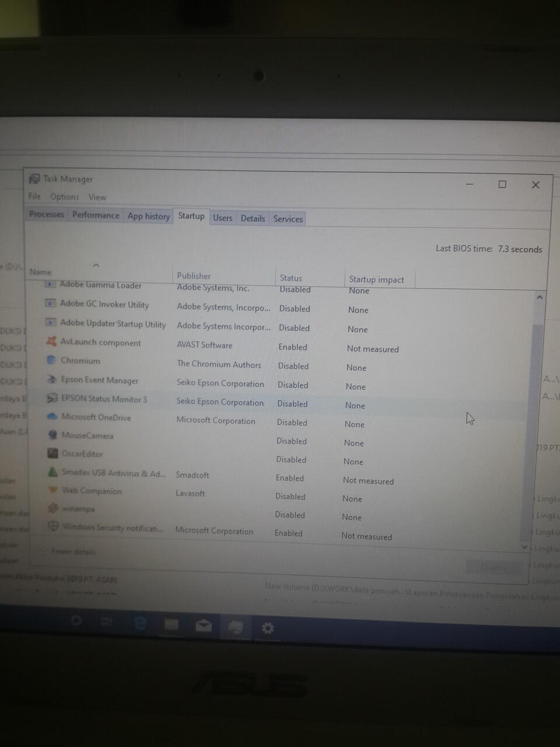The image size is (560, 747).
Task: Click Microsoft Corporation in OneDrive row
Action: [x=216, y=421]
